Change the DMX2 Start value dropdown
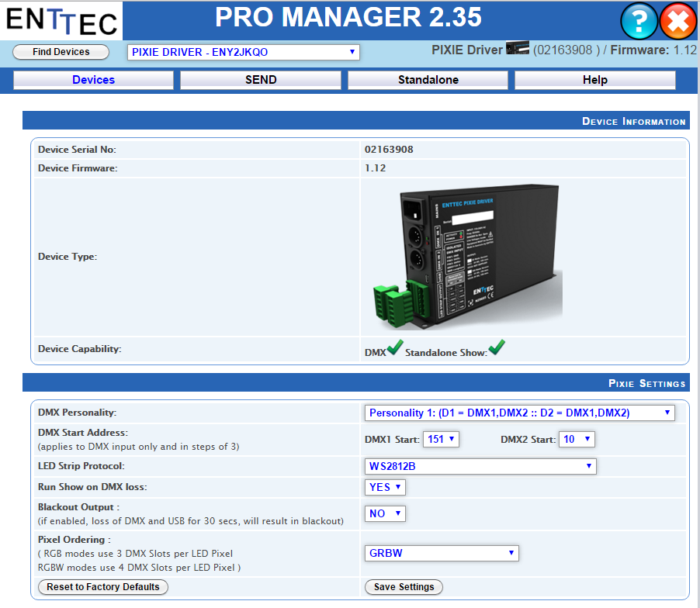 [x=577, y=438]
